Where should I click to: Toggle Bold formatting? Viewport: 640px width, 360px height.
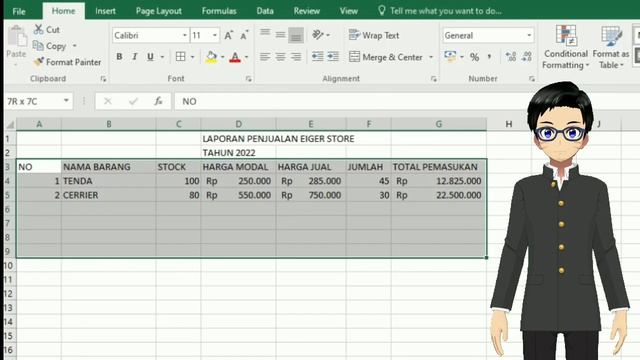click(119, 57)
